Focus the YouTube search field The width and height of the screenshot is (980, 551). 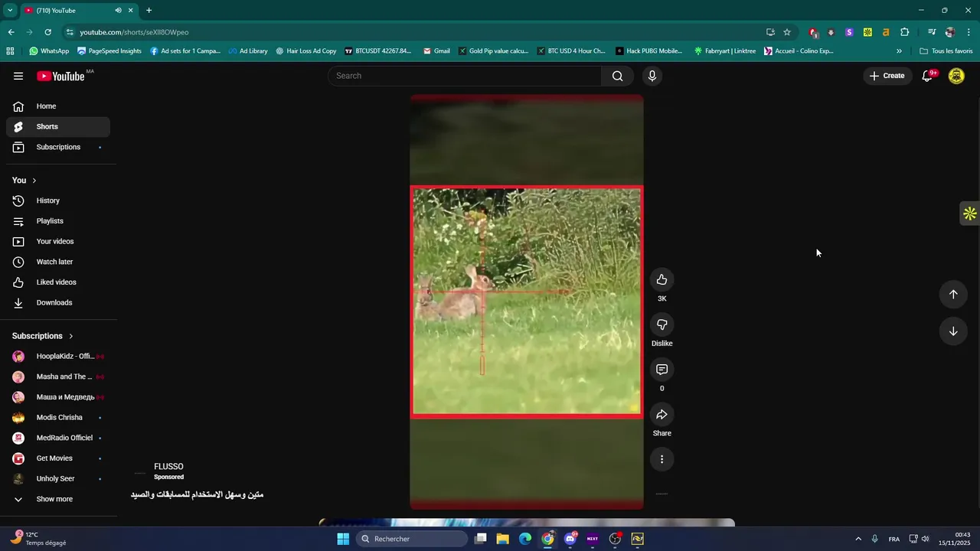tap(465, 76)
